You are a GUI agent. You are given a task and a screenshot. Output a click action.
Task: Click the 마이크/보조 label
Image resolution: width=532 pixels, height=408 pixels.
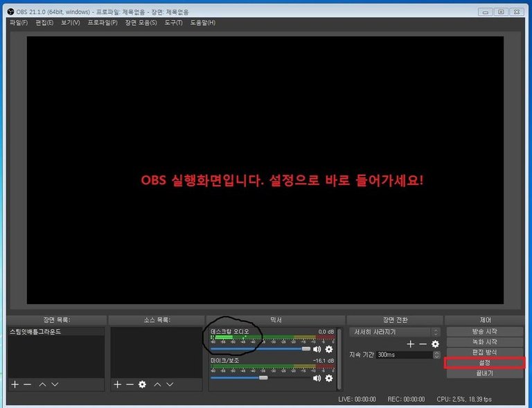point(224,360)
